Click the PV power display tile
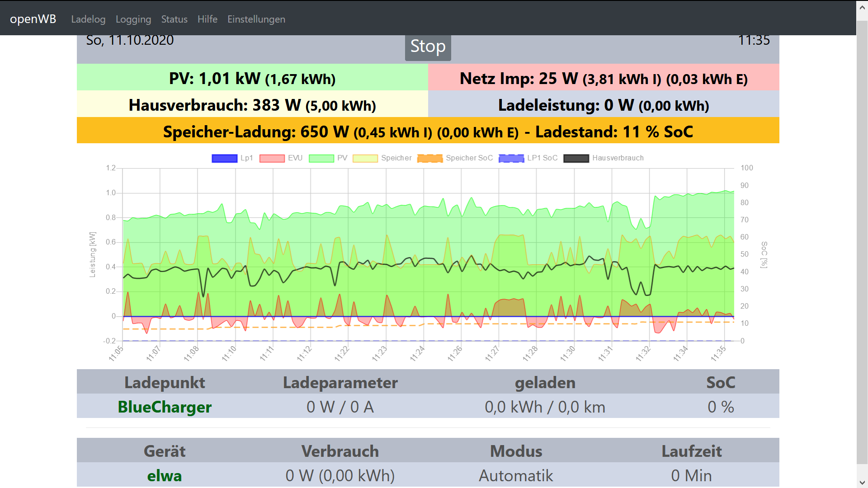Viewport: 868px width, 488px height. [252, 78]
